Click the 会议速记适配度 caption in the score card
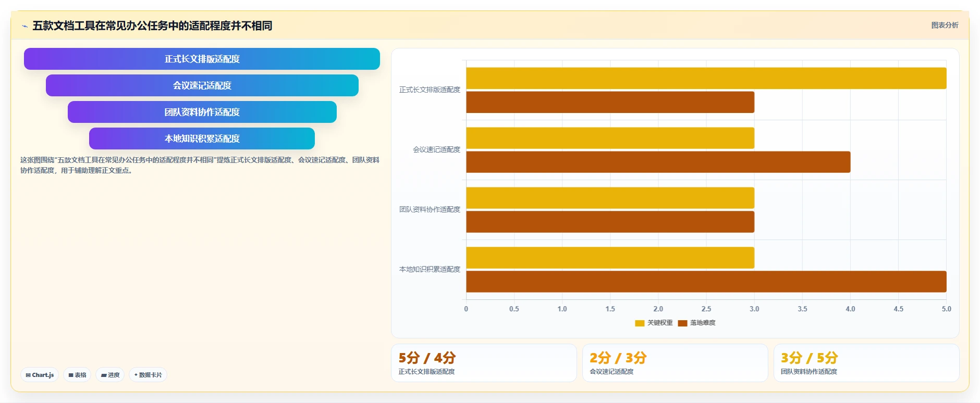The image size is (980, 403). click(x=611, y=372)
